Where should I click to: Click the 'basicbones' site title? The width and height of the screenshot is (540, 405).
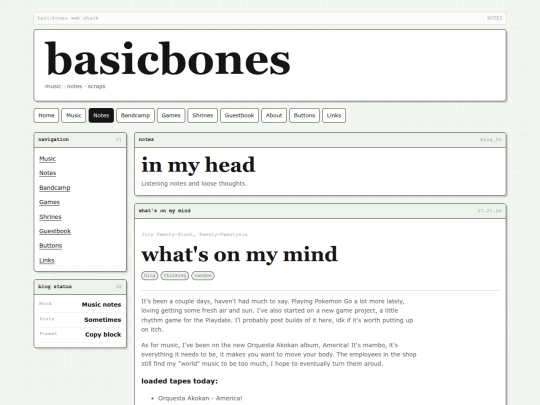[168, 59]
